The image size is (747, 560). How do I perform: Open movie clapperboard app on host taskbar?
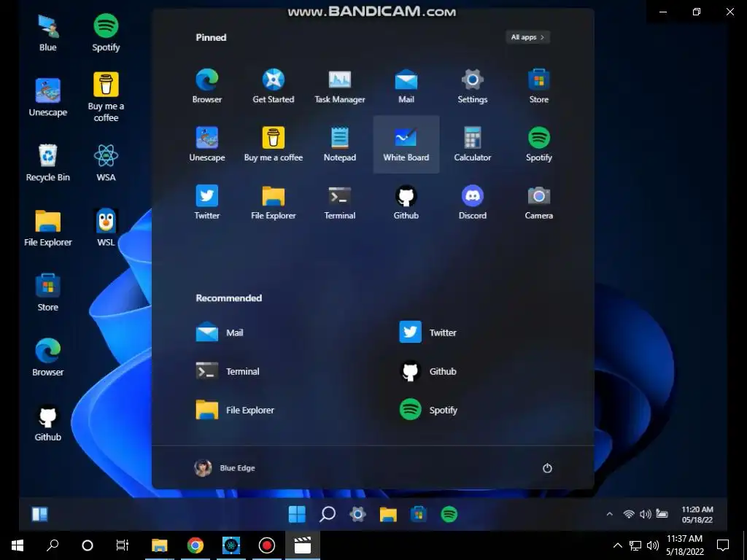tap(303, 545)
